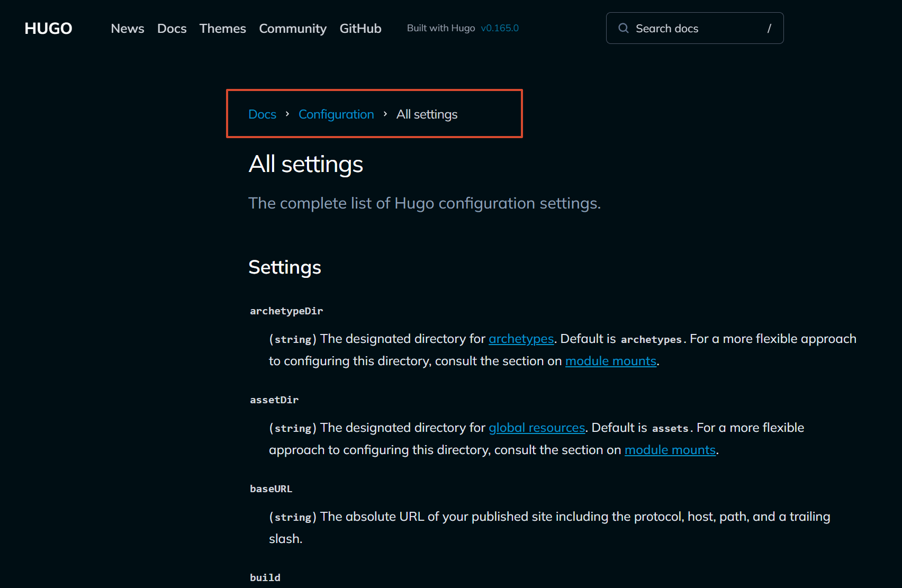Open the Docs breadcrumb link

pos(263,114)
